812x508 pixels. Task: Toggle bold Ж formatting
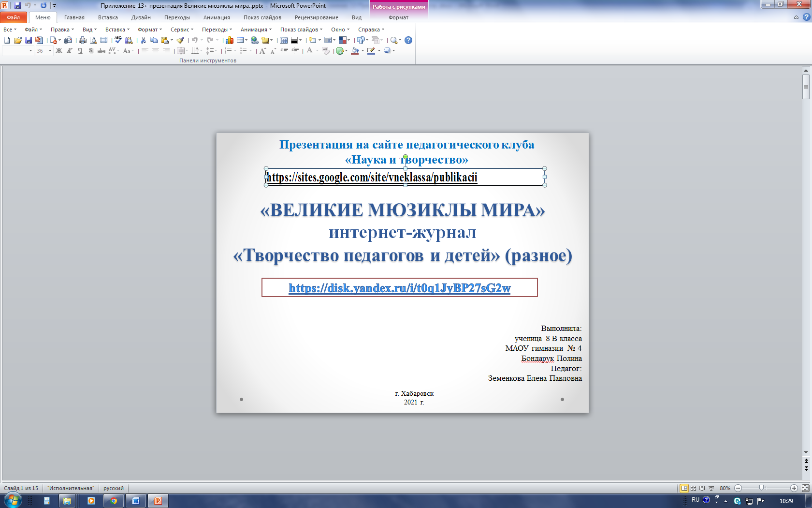click(59, 51)
